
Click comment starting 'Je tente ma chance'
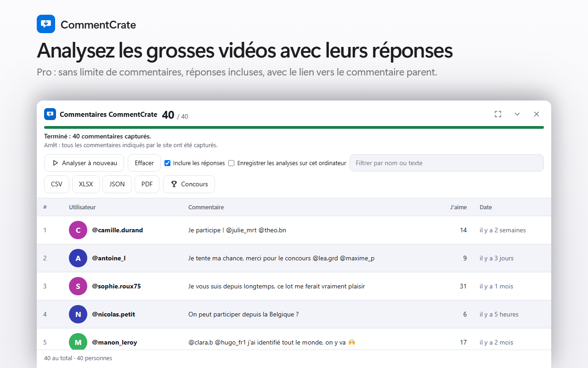(x=281, y=258)
